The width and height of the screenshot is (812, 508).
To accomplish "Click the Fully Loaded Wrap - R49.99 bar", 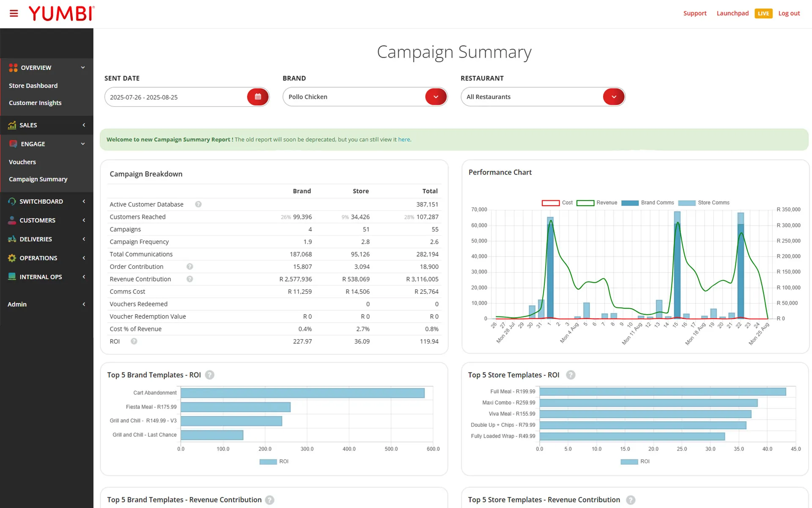I will coord(632,436).
